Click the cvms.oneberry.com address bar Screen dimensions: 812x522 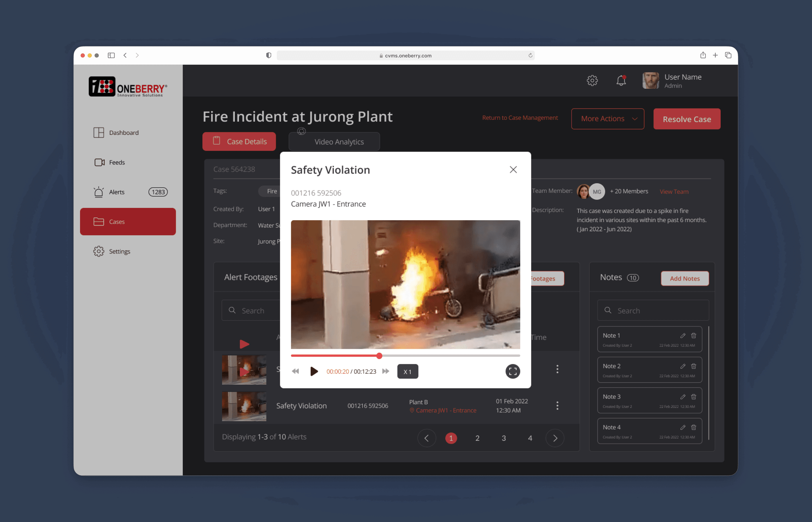(x=405, y=55)
